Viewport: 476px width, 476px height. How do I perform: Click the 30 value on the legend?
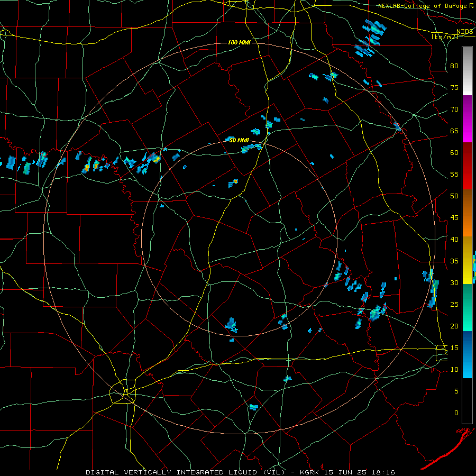(454, 282)
